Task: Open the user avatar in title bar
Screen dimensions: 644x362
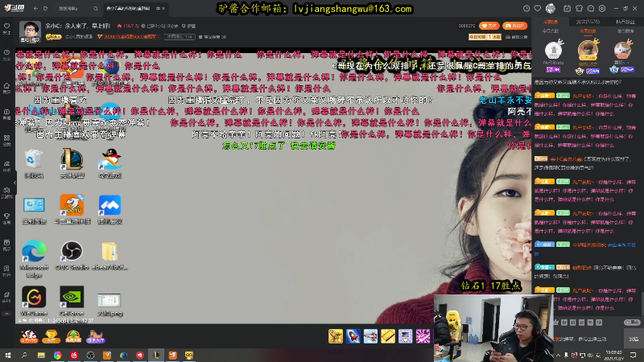Action: pyautogui.click(x=551, y=8)
